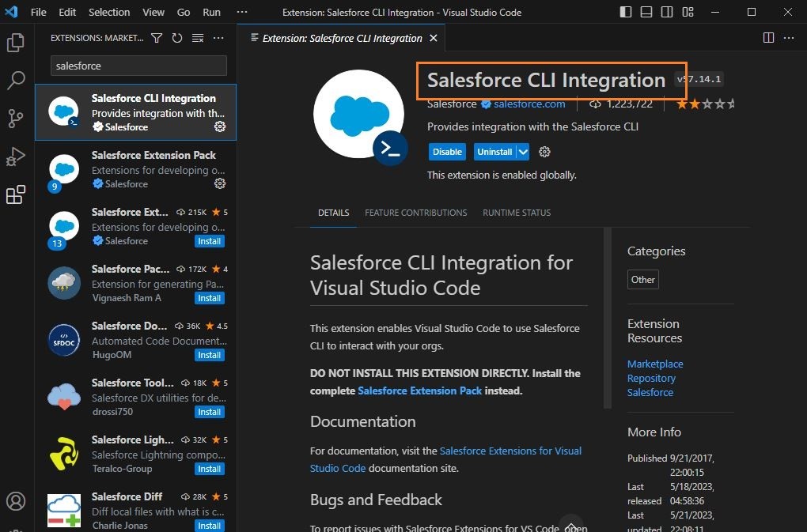Toggle the secondary side bar layout

(x=667, y=12)
